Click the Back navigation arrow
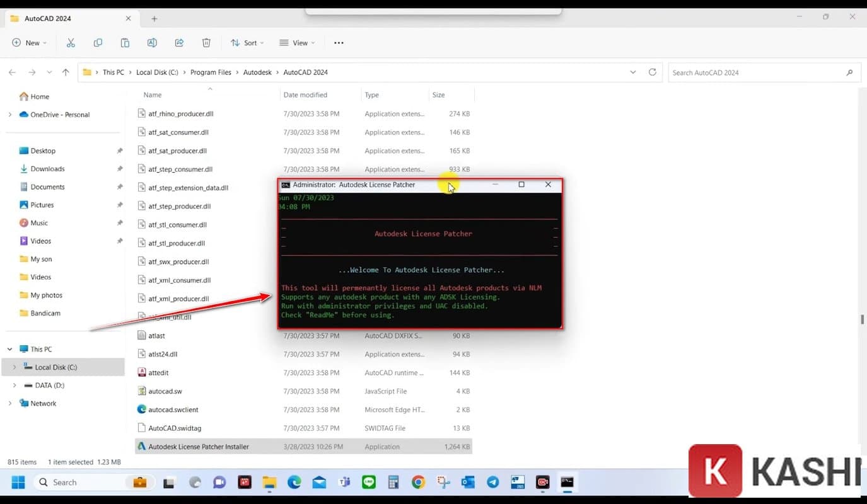The height and width of the screenshot is (504, 867). click(12, 72)
